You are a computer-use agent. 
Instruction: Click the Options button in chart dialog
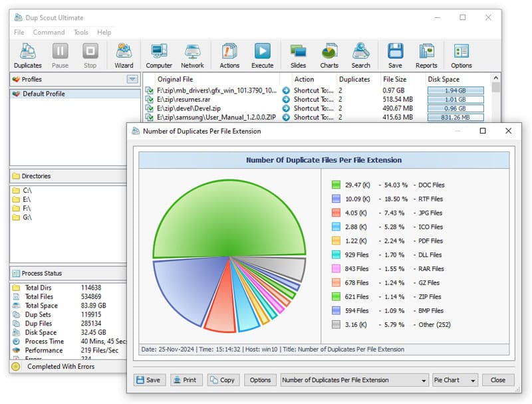pyautogui.click(x=260, y=380)
